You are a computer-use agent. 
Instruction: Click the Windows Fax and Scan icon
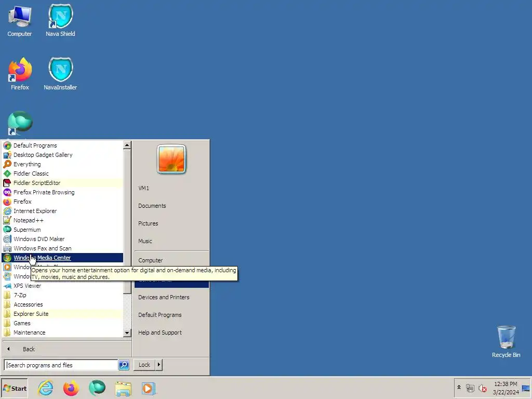click(7, 248)
